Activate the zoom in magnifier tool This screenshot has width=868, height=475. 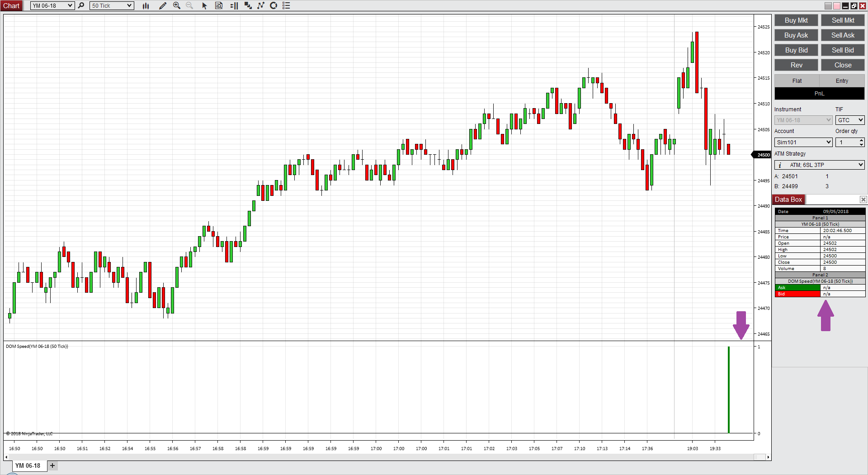click(x=177, y=5)
